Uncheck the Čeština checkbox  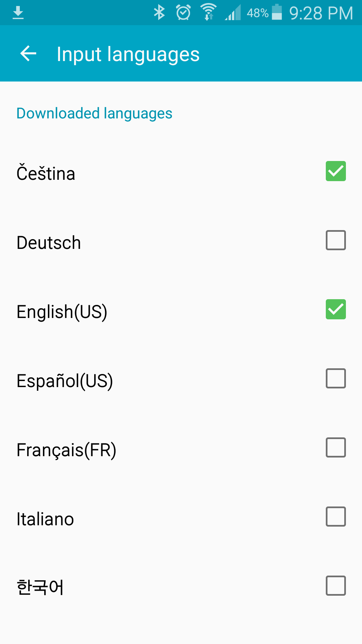tap(336, 171)
